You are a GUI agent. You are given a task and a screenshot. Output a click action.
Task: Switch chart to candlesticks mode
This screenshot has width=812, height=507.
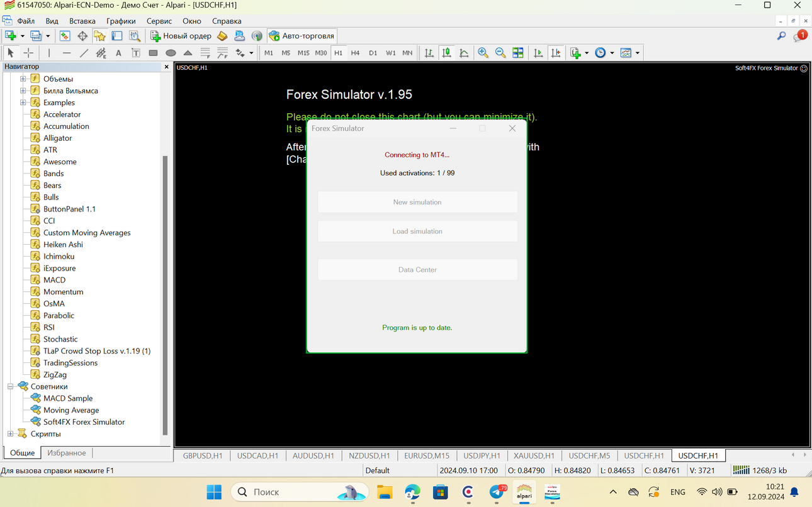coord(446,53)
